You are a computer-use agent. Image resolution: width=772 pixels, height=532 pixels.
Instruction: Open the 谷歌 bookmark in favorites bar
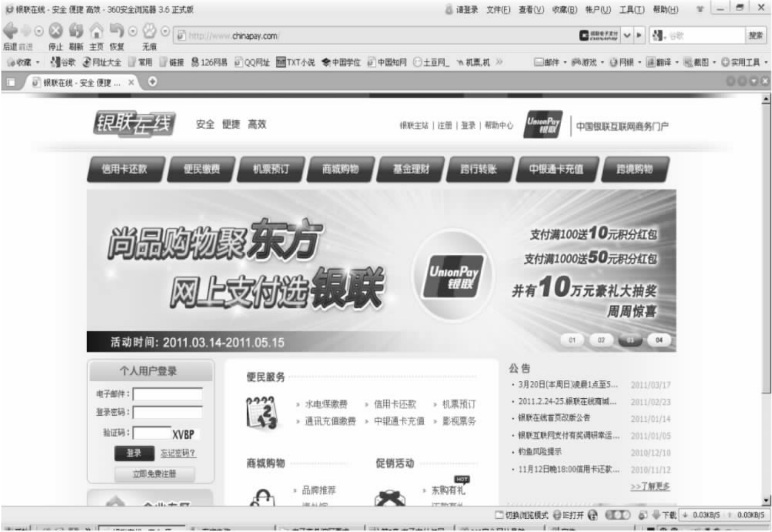tap(63, 62)
